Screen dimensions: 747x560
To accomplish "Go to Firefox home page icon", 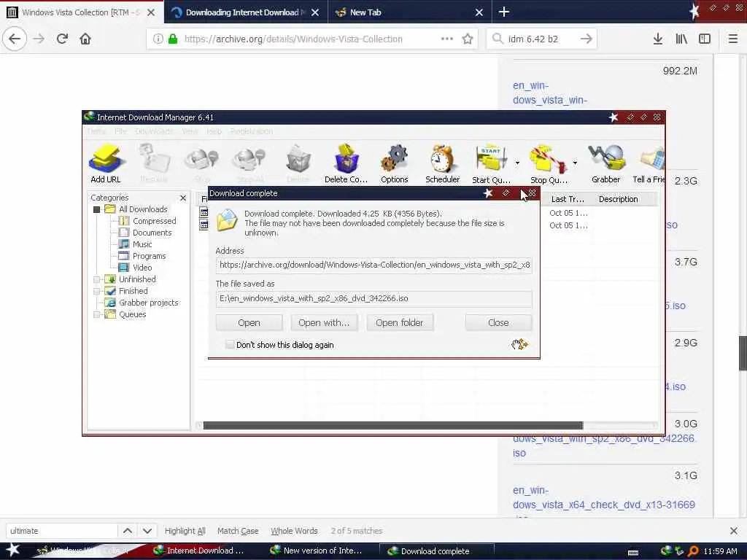I will coord(85,39).
